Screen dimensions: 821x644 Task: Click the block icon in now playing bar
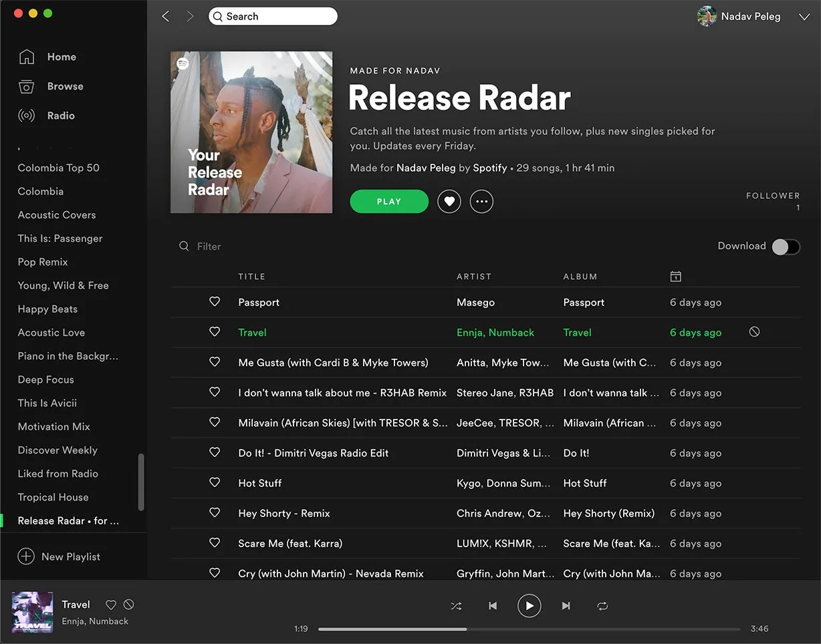[129, 605]
